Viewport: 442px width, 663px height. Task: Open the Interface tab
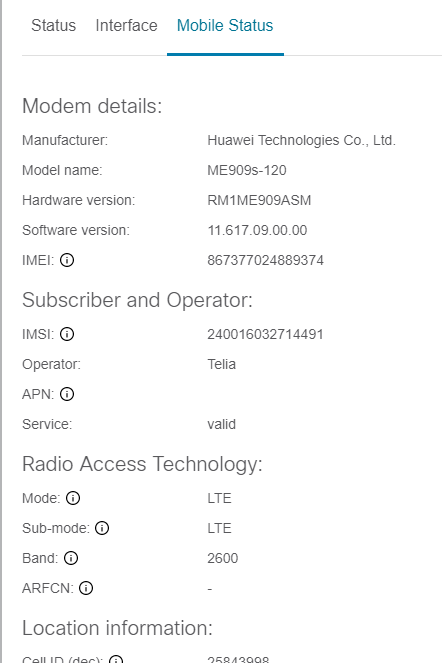click(126, 25)
